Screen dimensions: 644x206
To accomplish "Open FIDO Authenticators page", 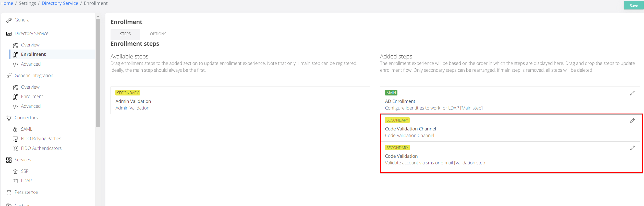I will [x=41, y=148].
